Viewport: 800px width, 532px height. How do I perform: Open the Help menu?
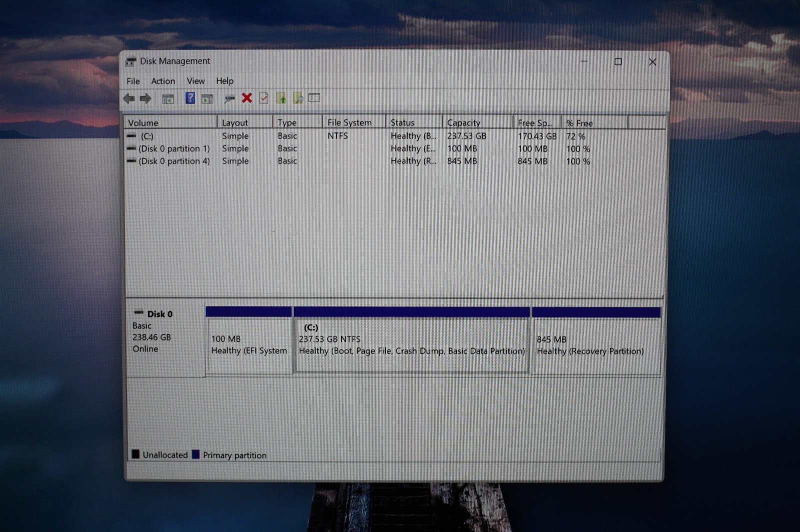tap(225, 81)
